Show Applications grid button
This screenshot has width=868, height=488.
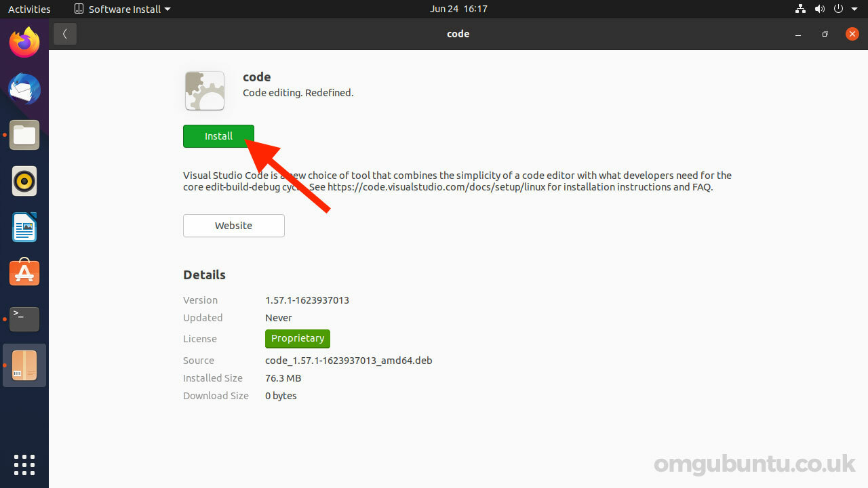coord(24,465)
